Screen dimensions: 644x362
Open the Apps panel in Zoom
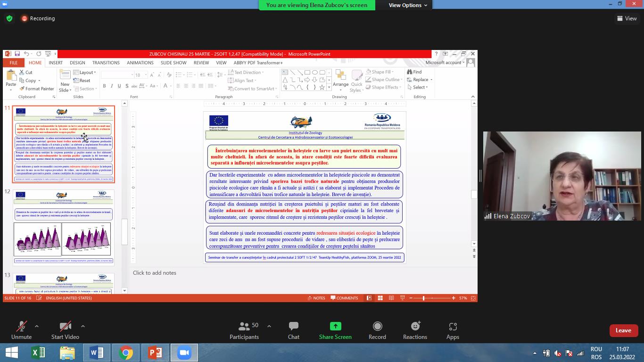coord(453,330)
